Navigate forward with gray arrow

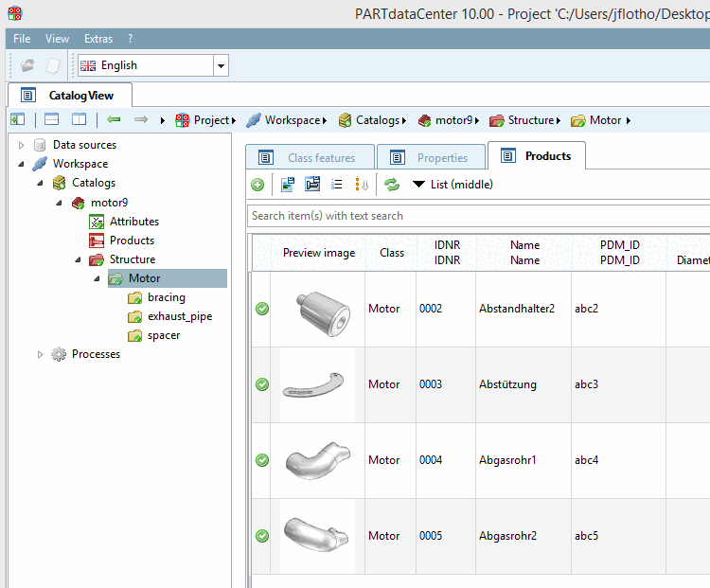coord(141,119)
